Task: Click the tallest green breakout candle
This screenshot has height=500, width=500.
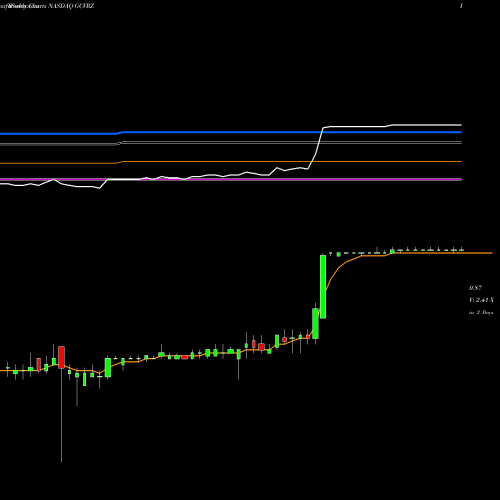Action: pyautogui.click(x=323, y=287)
